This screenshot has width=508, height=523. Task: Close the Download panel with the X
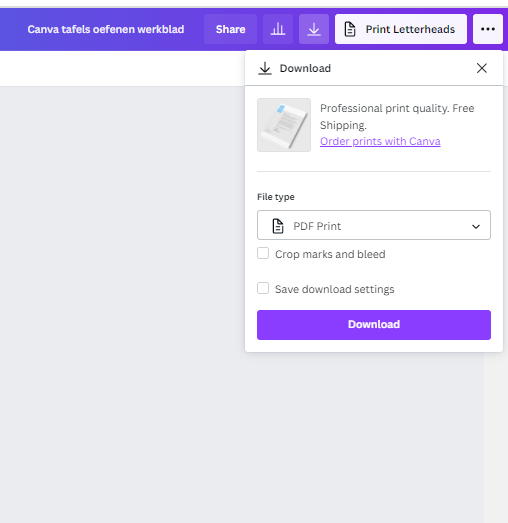click(x=482, y=68)
